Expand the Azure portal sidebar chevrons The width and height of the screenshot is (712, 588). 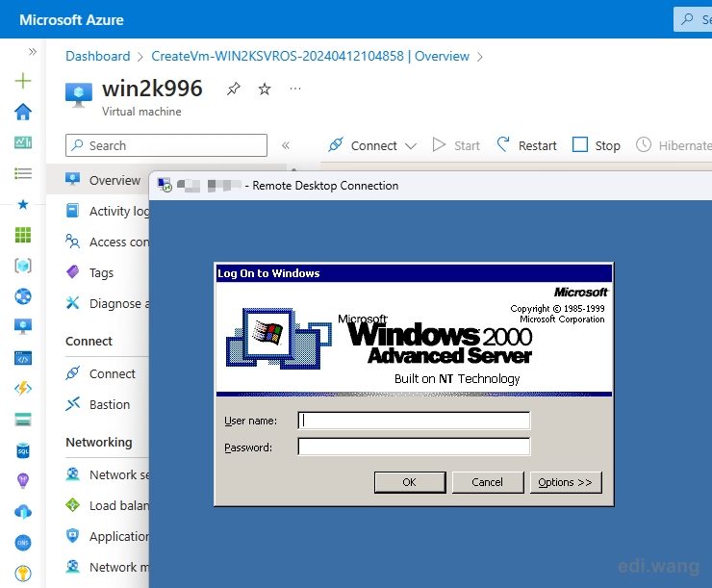point(33,51)
